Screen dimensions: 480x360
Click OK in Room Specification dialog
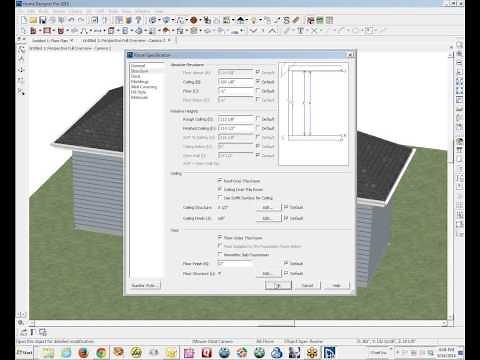[x=278, y=285]
